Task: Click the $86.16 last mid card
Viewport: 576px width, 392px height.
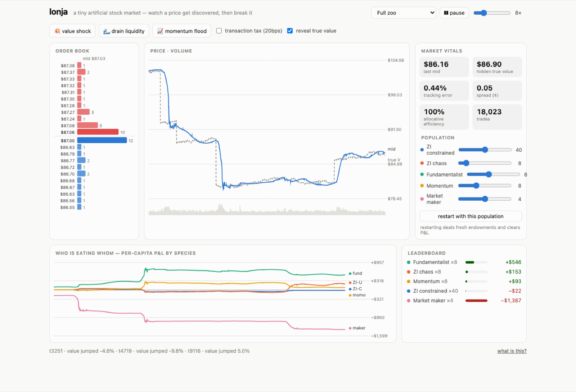Action: [444, 67]
